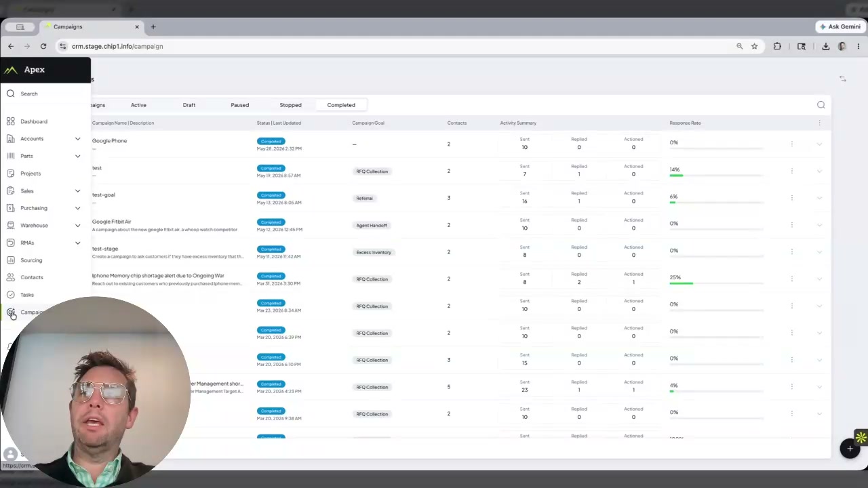This screenshot has width=868, height=488.
Task: Switch to the Active tab
Action: pyautogui.click(x=138, y=105)
